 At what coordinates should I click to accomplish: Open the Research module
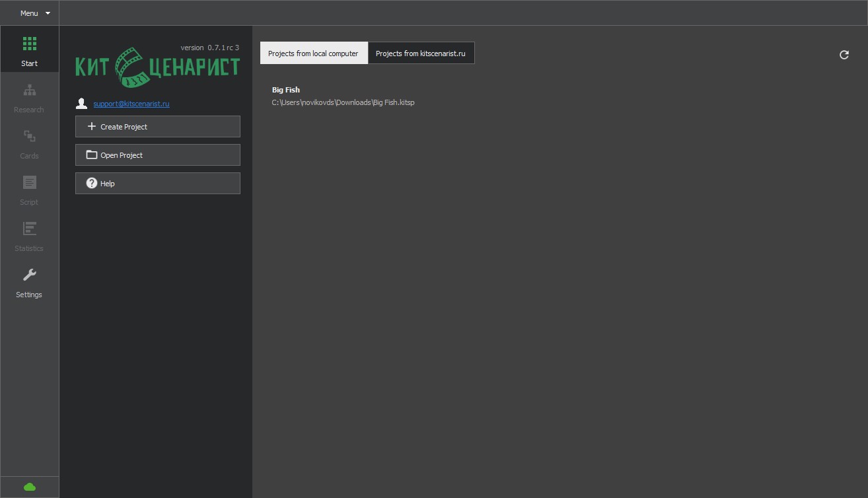(29, 97)
